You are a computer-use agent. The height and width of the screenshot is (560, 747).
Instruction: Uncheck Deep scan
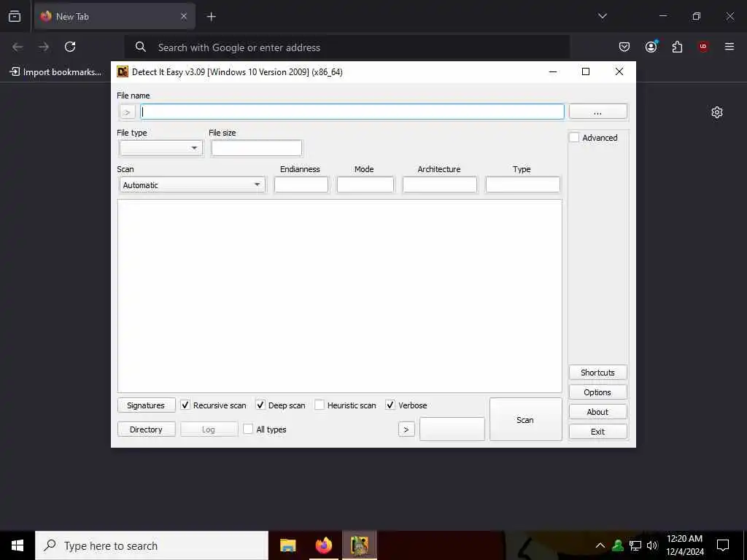pos(260,405)
